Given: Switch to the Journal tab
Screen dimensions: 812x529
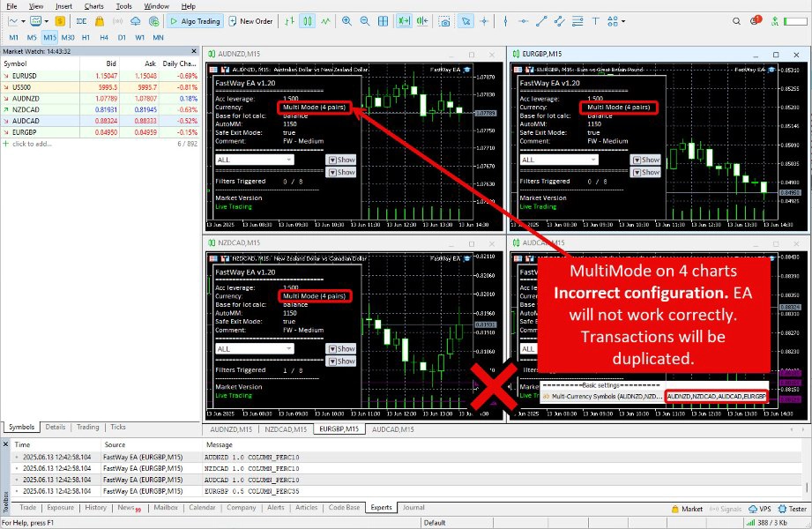Looking at the screenshot, I should pyautogui.click(x=413, y=508).
